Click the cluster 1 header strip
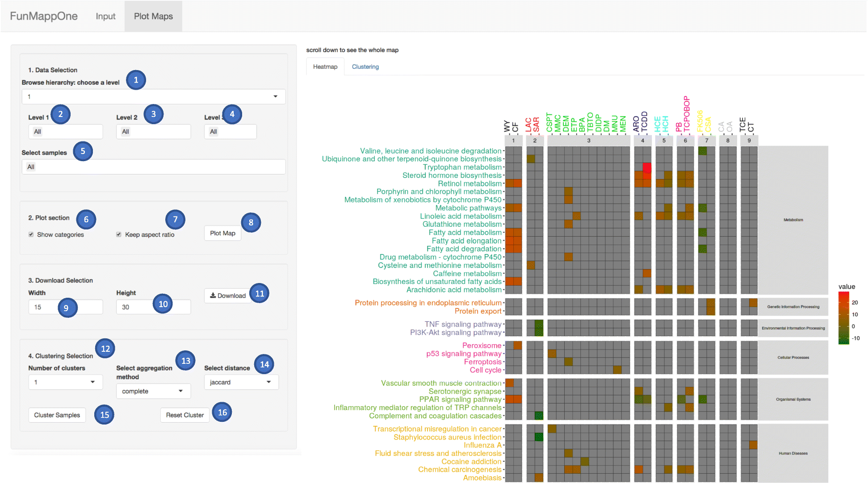The height and width of the screenshot is (483, 868). pos(513,141)
